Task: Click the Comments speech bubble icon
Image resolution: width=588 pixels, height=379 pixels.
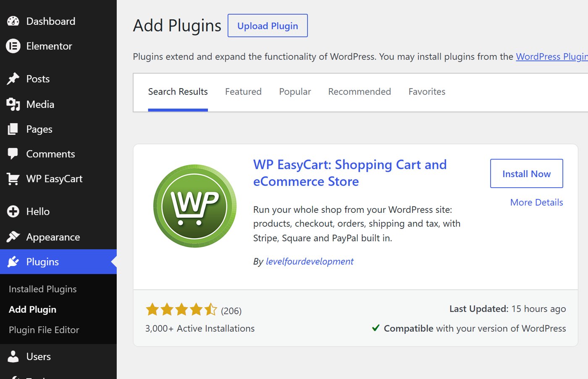Action: tap(13, 154)
